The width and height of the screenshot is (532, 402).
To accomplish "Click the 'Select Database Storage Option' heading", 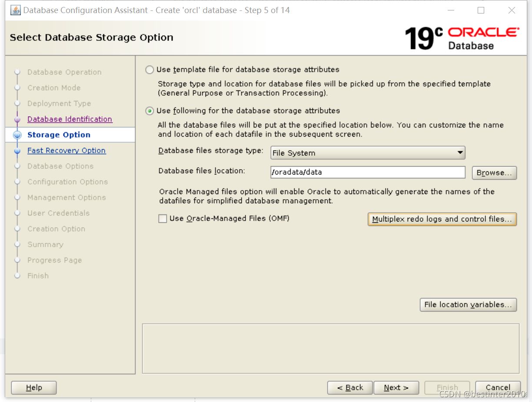I will pyautogui.click(x=91, y=37).
